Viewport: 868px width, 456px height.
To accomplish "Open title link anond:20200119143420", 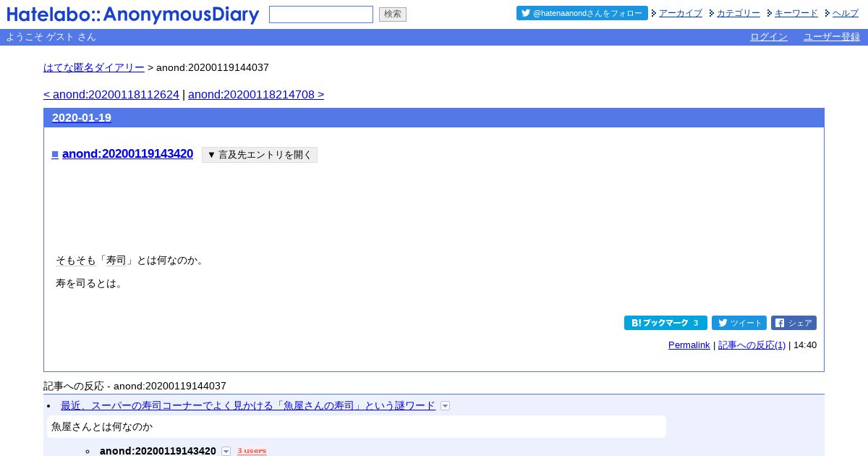I will point(127,153).
